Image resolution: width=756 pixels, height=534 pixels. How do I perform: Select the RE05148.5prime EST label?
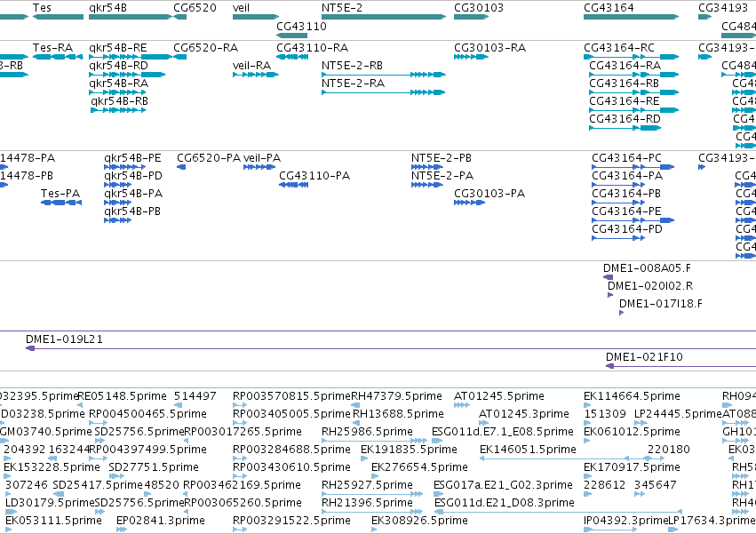(x=122, y=396)
